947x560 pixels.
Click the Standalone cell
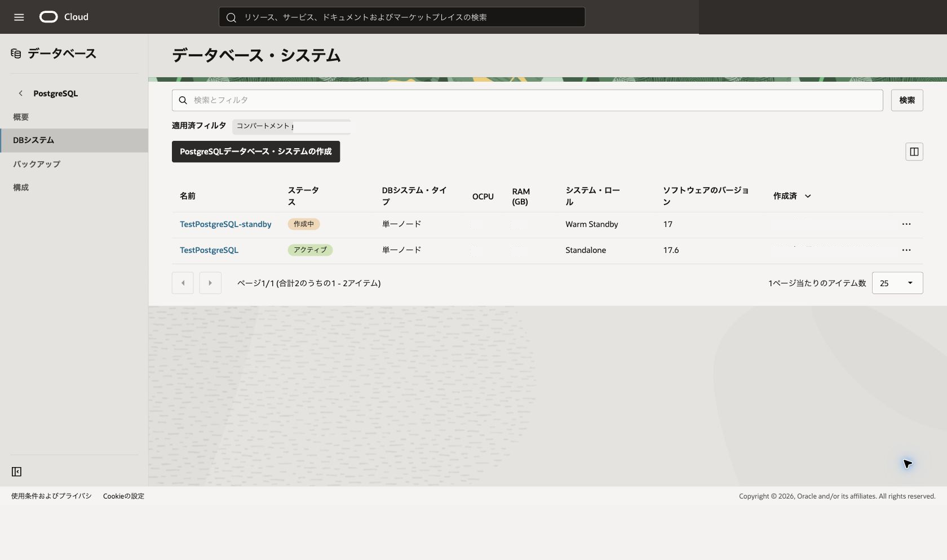586,250
